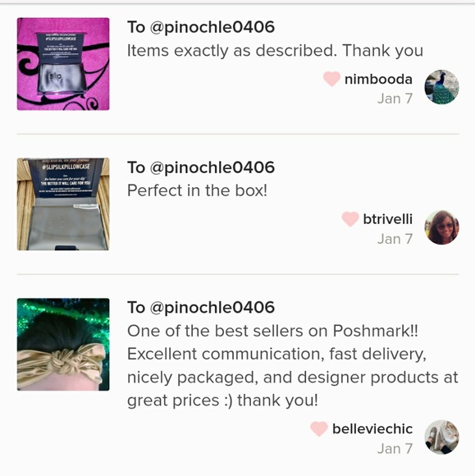Viewport: 475px width, 476px height.
Task: Select the 'One of the best sellers' review text
Action: 293,366
